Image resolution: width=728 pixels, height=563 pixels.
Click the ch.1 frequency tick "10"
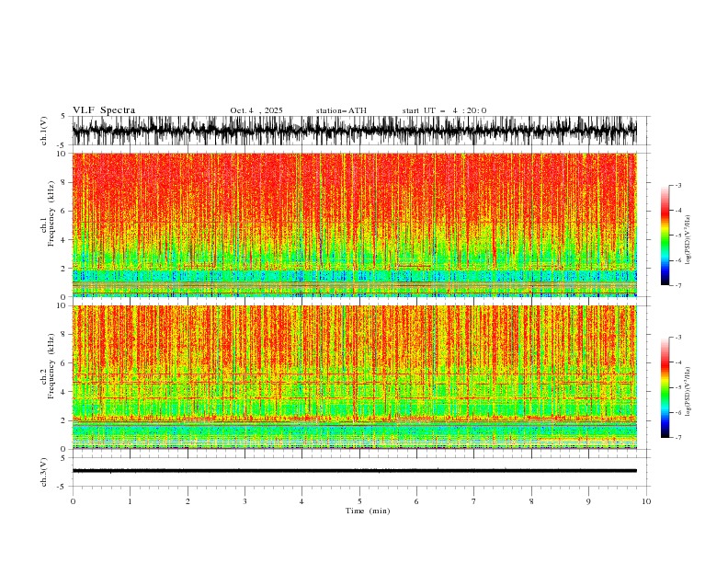point(63,154)
